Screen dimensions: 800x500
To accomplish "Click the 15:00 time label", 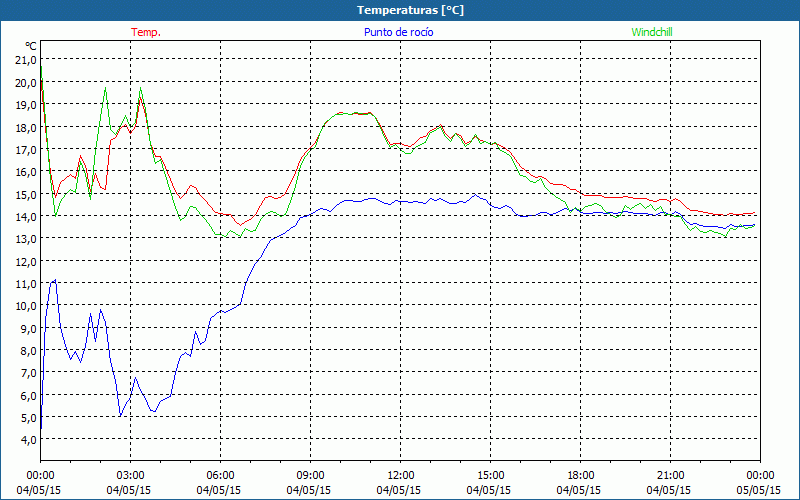I will click(x=490, y=476).
